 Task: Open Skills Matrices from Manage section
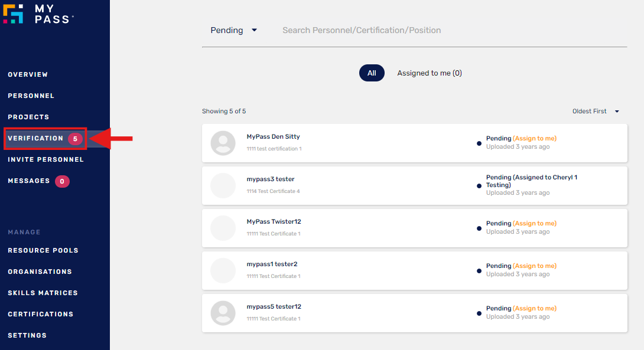43,293
